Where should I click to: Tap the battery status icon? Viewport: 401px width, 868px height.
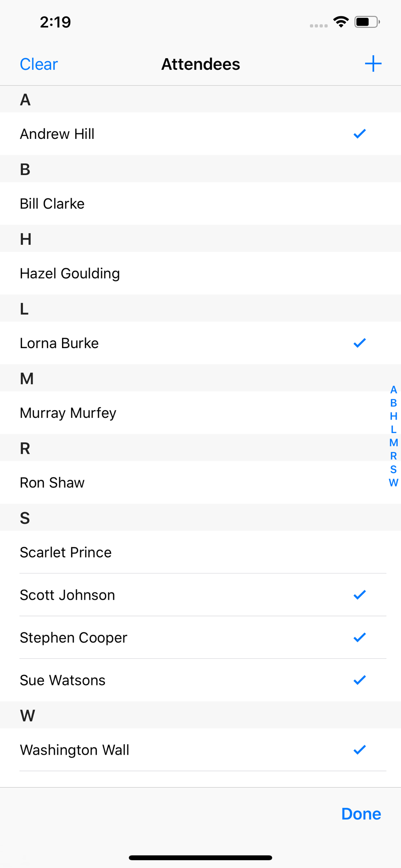tap(367, 22)
